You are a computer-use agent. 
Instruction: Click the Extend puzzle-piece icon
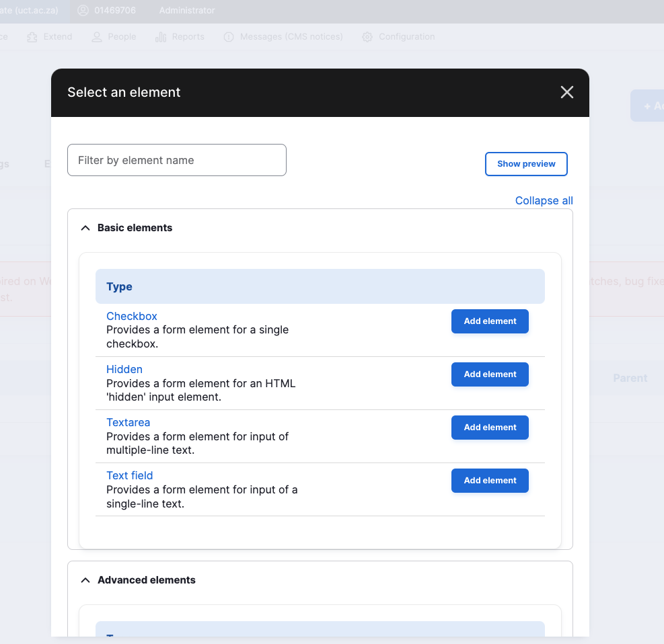click(x=31, y=37)
